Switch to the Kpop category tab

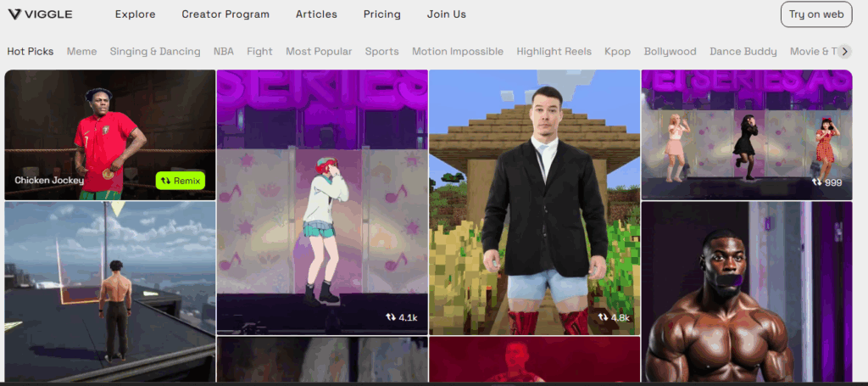pyautogui.click(x=617, y=52)
